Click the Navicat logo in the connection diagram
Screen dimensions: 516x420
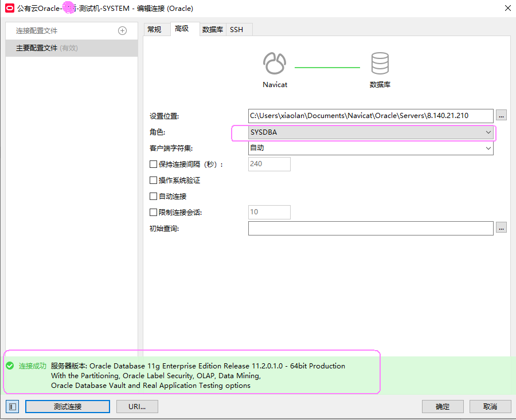(274, 63)
